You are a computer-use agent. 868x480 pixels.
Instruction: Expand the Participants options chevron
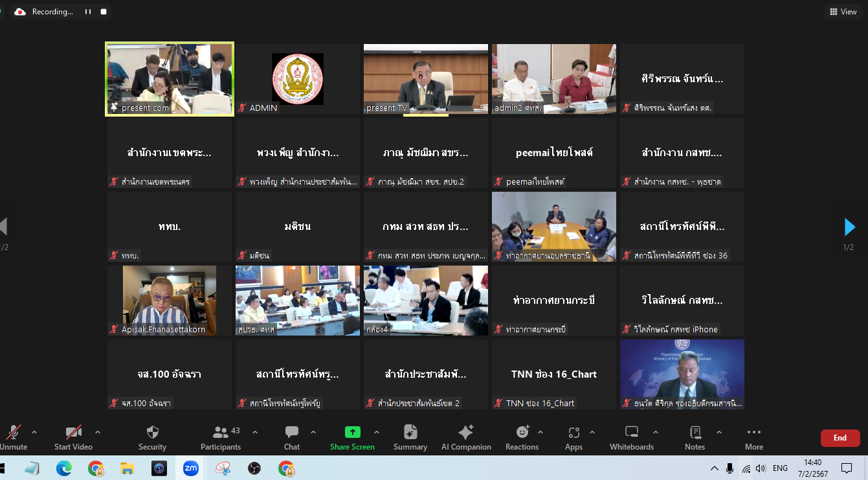click(255, 432)
